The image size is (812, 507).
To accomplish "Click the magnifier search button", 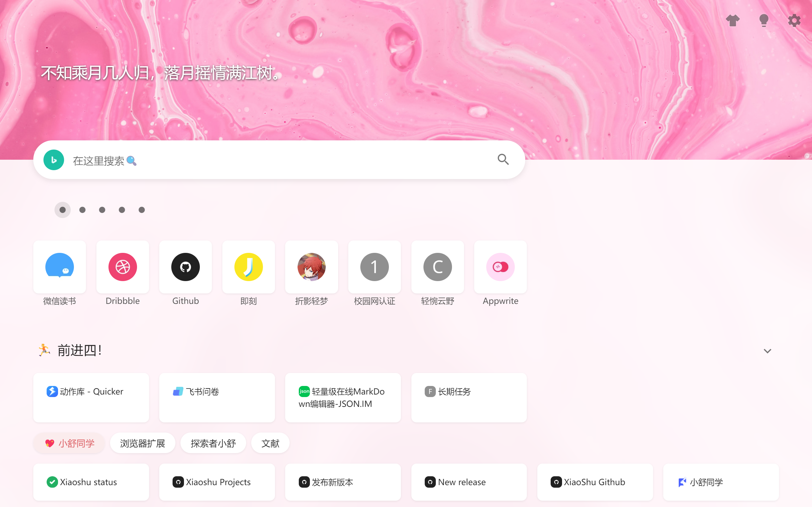I will point(503,160).
